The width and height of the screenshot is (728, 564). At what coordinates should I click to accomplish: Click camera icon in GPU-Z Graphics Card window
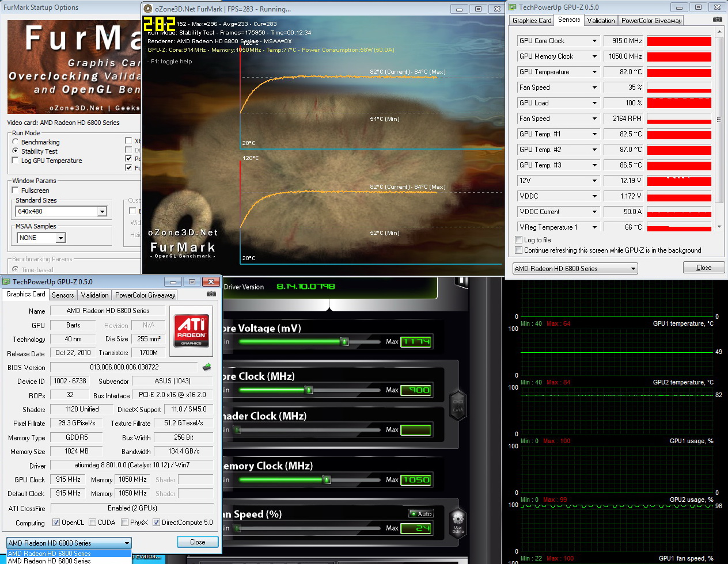coord(211,294)
